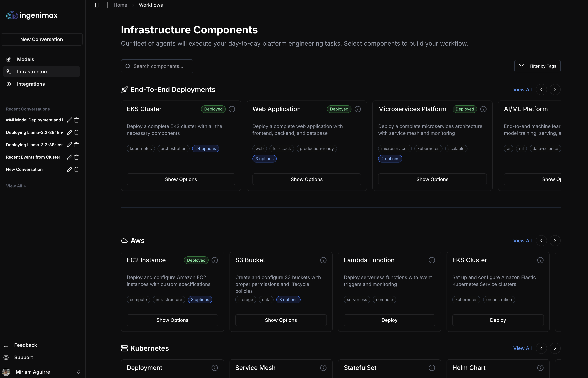
Task: Click the Integrations gear icon
Action: [x=9, y=84]
